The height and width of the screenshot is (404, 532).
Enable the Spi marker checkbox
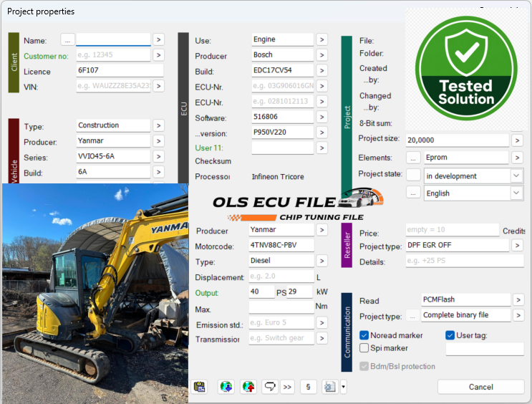coord(364,348)
